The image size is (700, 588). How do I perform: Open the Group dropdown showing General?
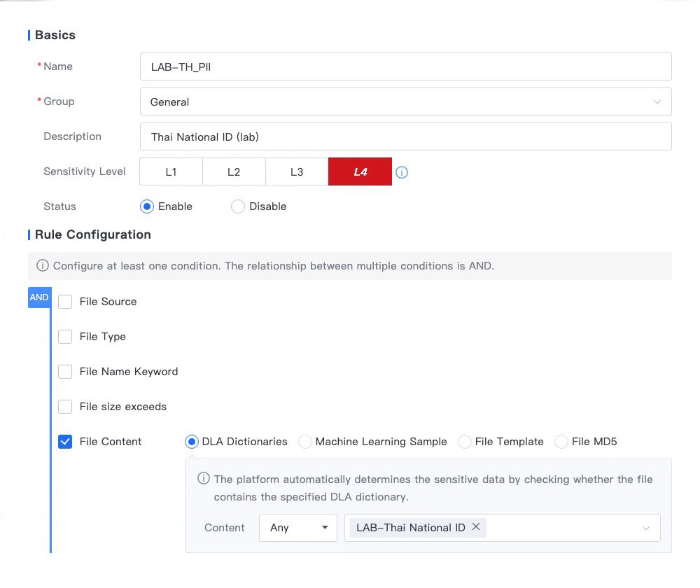405,101
